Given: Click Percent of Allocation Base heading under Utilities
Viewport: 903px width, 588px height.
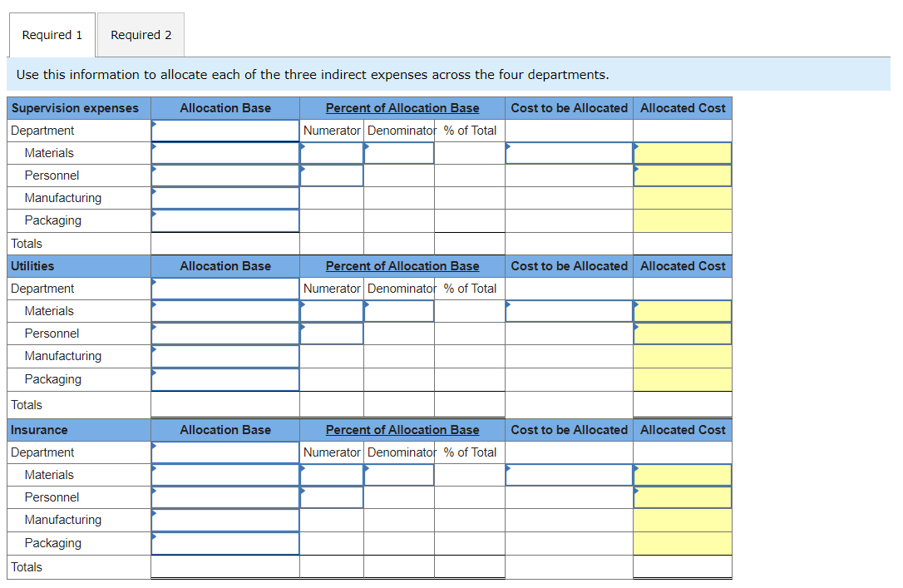Looking at the screenshot, I should [x=402, y=266].
